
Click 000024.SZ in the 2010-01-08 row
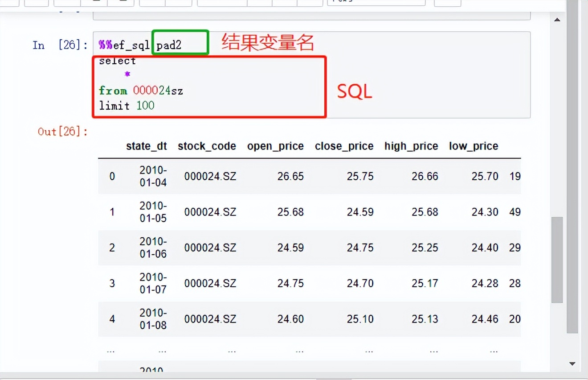(210, 319)
